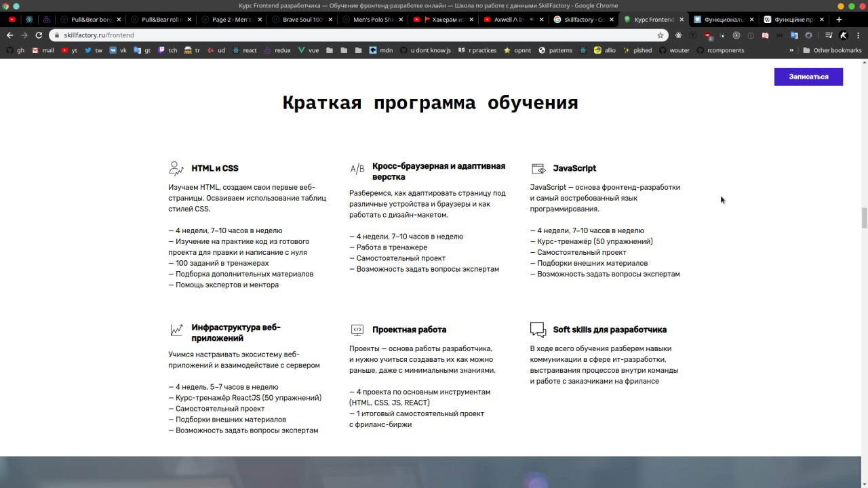The width and height of the screenshot is (868, 488).
Task: Open the patterns bookmark
Action: 555,50
